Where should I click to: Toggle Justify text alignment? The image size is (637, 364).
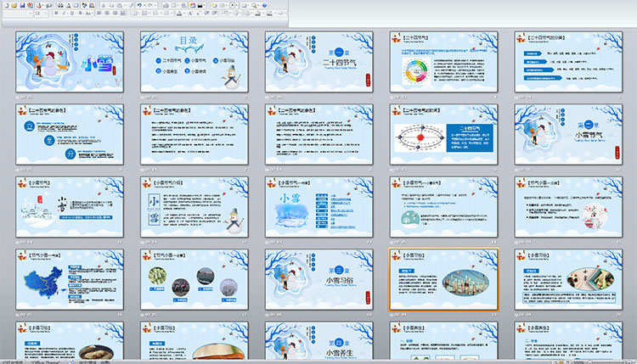click(122, 13)
